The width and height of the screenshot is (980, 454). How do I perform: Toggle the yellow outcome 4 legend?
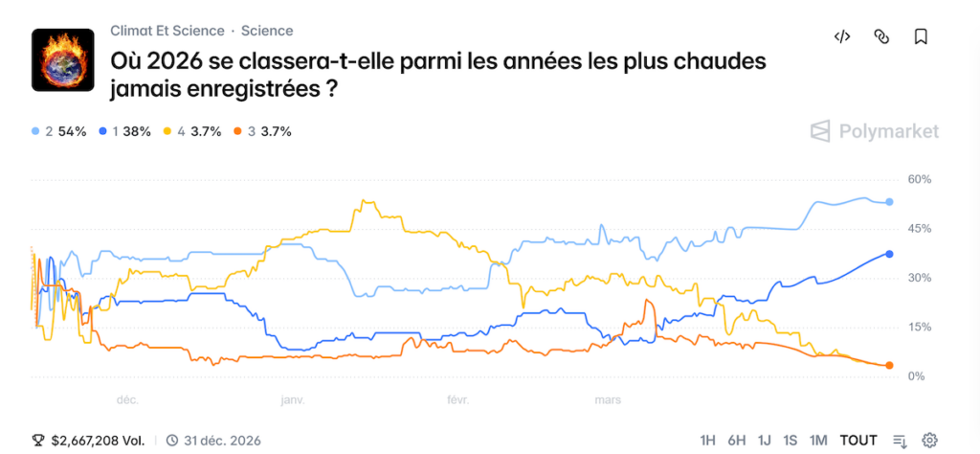(x=194, y=131)
